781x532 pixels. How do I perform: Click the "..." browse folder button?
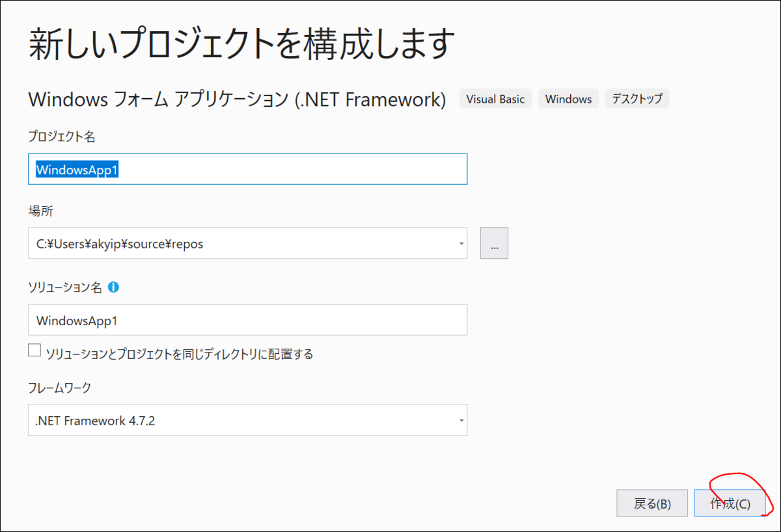pos(494,243)
